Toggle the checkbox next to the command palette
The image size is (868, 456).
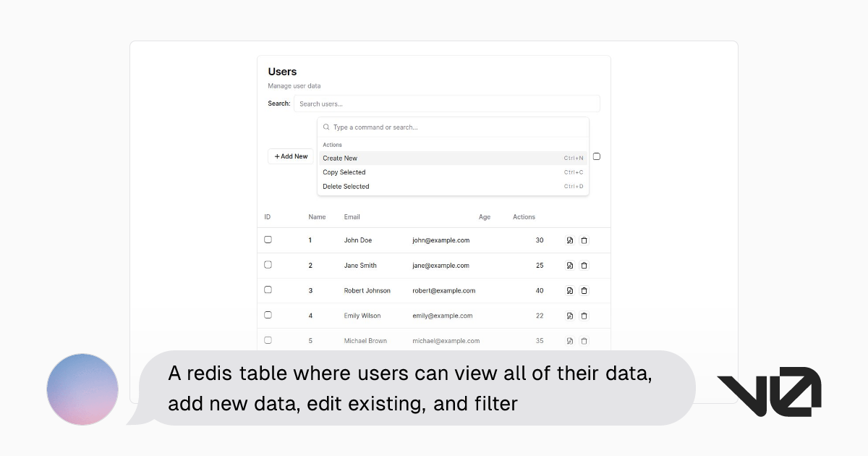click(x=596, y=156)
